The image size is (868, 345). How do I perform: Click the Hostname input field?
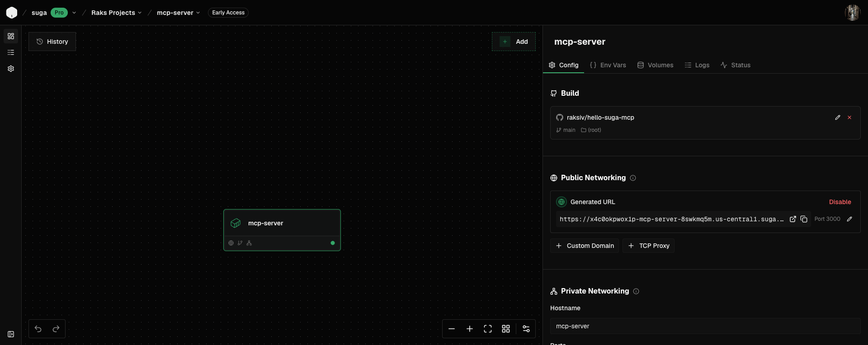[x=705, y=326]
